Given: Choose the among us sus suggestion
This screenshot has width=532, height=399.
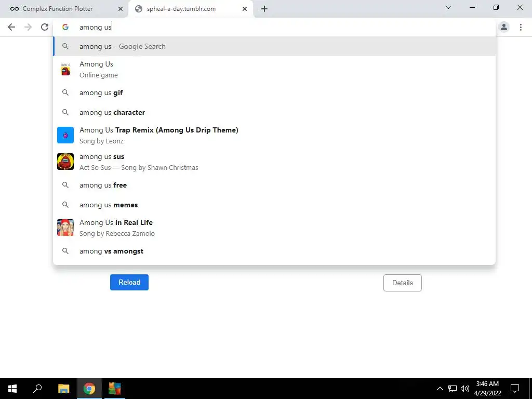Looking at the screenshot, I should [x=274, y=162].
